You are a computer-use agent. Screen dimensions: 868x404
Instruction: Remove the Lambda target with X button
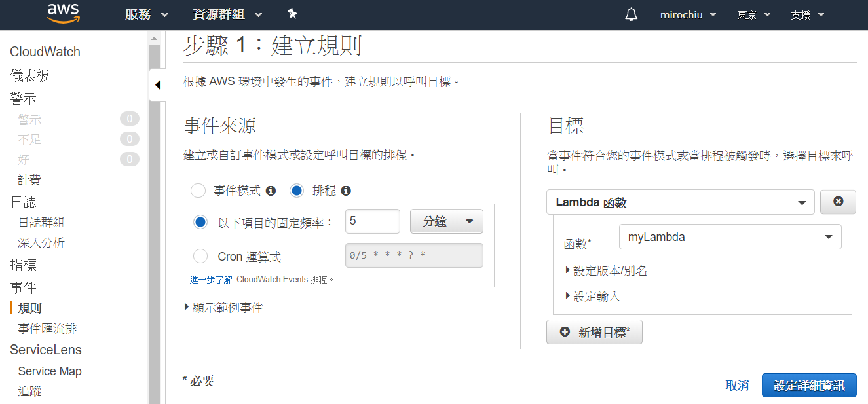[x=838, y=202]
